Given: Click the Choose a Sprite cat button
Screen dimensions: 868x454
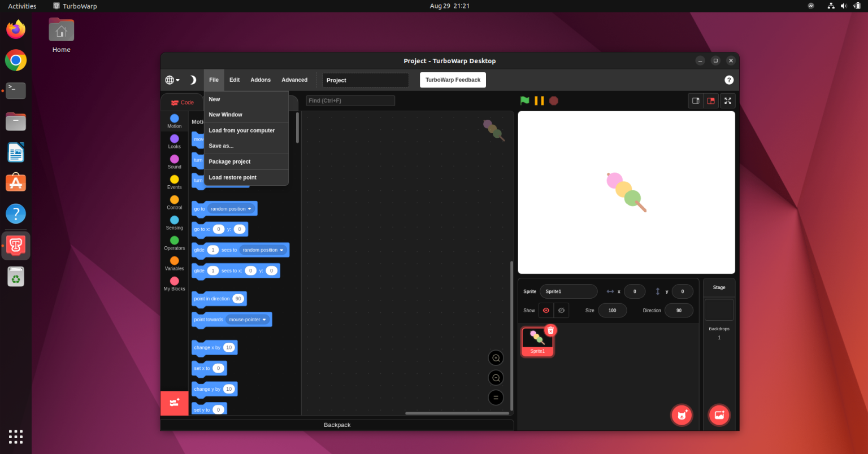Looking at the screenshot, I should pyautogui.click(x=682, y=415).
